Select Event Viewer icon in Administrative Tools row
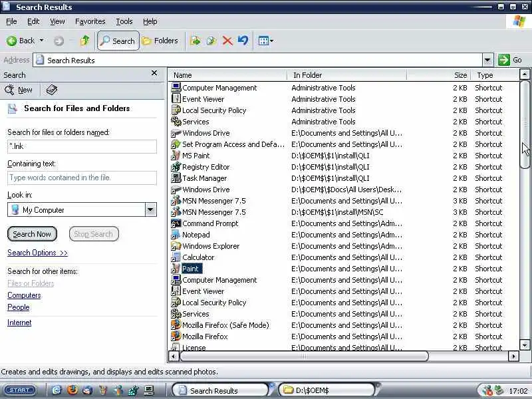Viewport: 532px width, 399px height. tap(176, 99)
